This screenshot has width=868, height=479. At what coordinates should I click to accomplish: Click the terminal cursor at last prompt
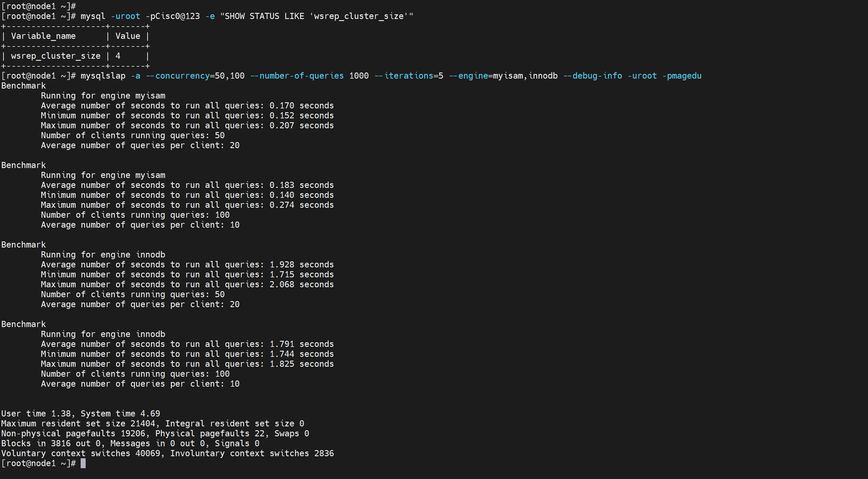83,463
